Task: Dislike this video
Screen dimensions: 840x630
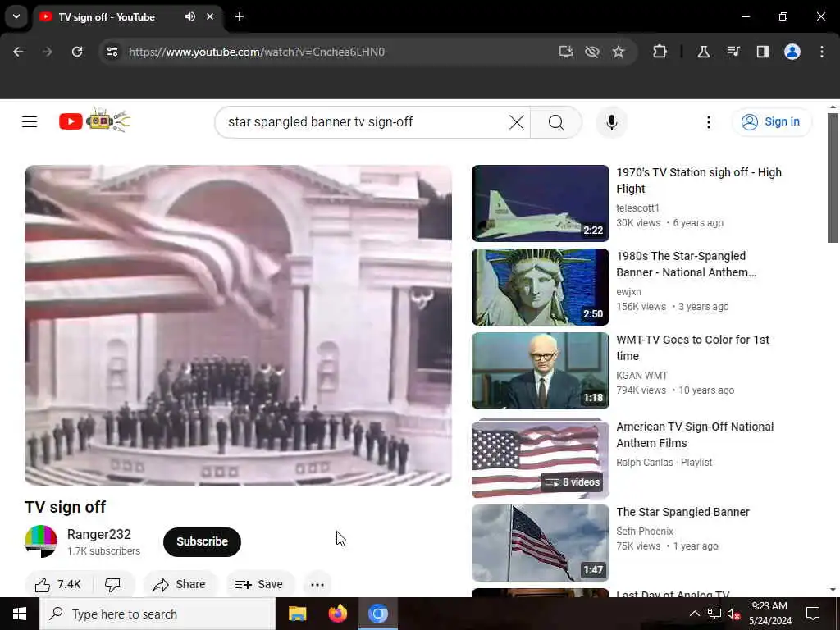Action: pyautogui.click(x=112, y=584)
